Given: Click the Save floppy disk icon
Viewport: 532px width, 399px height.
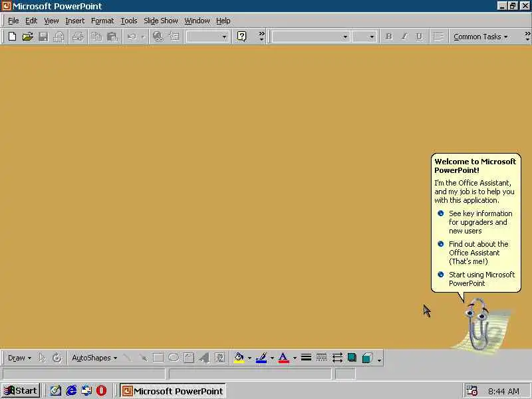Looking at the screenshot, I should pyautogui.click(x=43, y=37).
